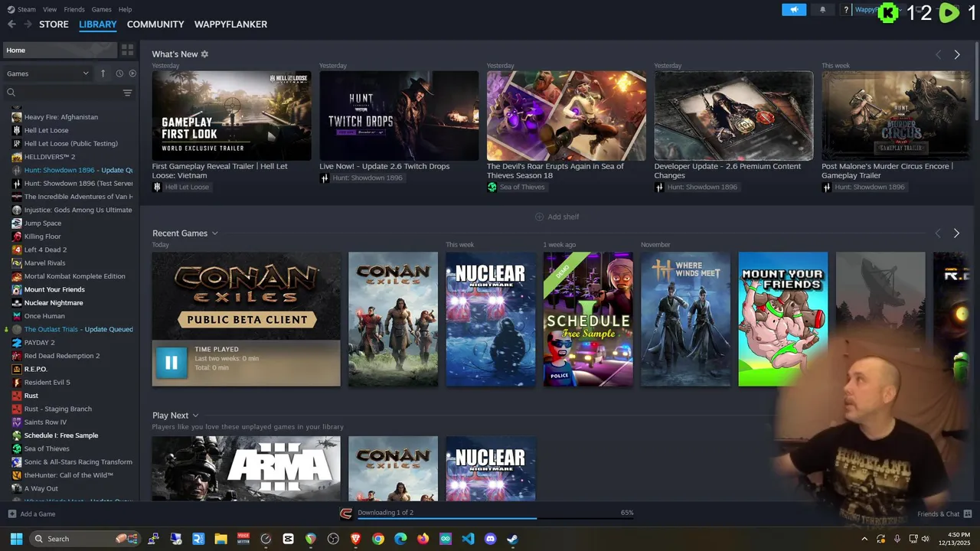Click the sort direction up arrow

[103, 73]
